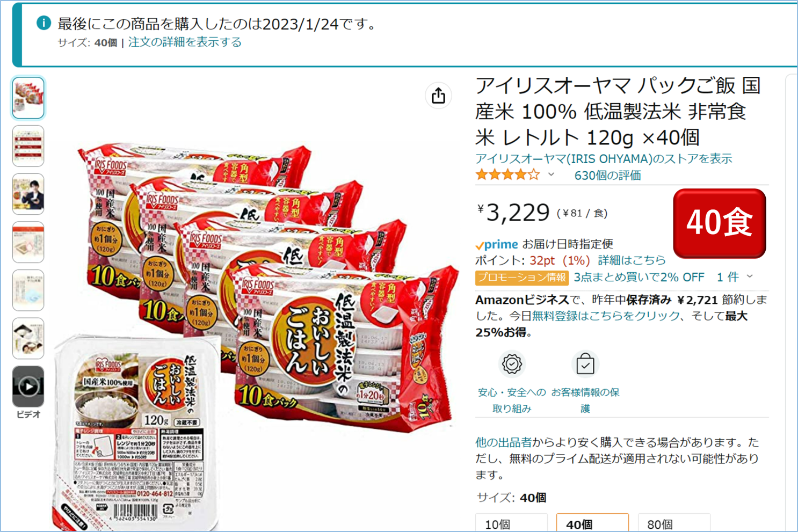Open 他の出品者 sellers link
Screen dimensions: 798x532
click(503, 442)
